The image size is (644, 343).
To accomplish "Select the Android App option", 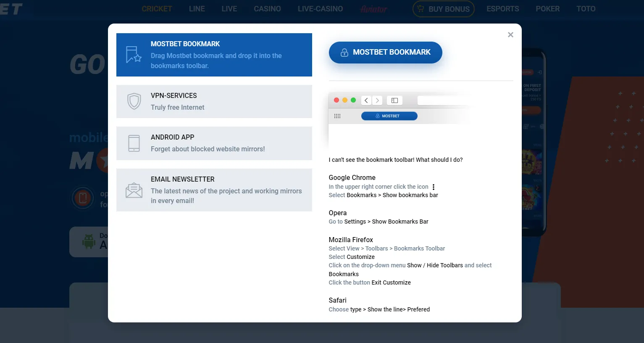I will (x=214, y=143).
